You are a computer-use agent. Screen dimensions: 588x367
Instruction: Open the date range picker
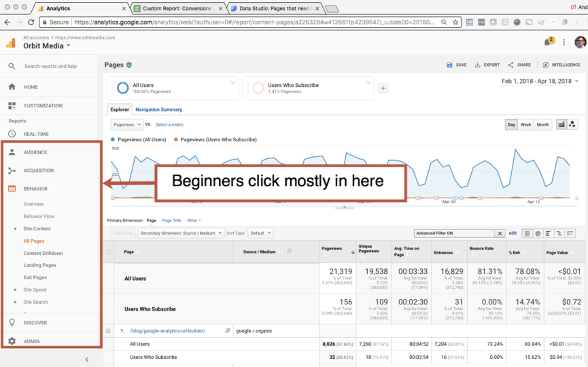540,81
